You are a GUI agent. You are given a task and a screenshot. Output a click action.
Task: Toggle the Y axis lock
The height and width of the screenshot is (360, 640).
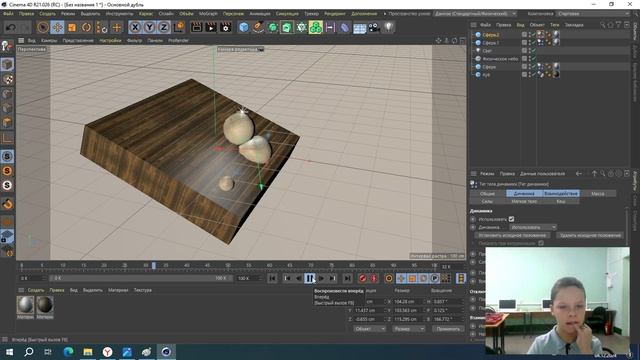click(149, 27)
